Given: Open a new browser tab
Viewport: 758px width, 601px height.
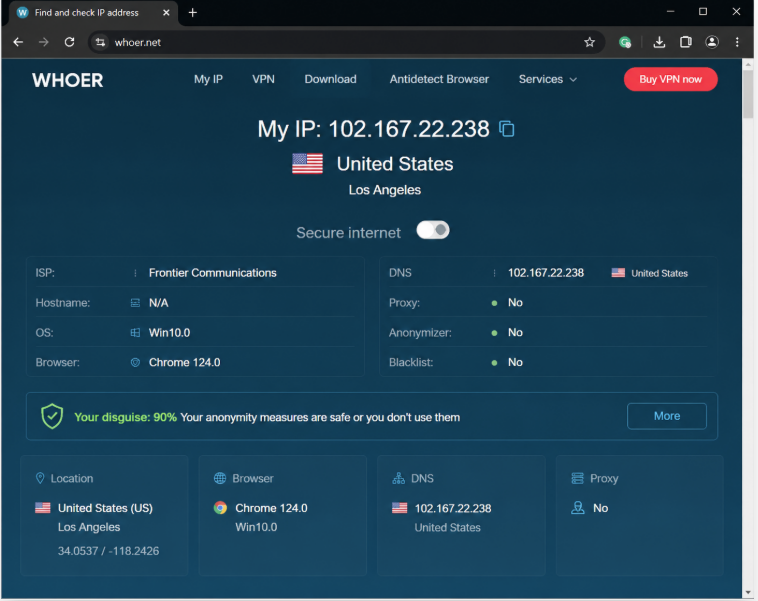Looking at the screenshot, I should click(x=192, y=13).
